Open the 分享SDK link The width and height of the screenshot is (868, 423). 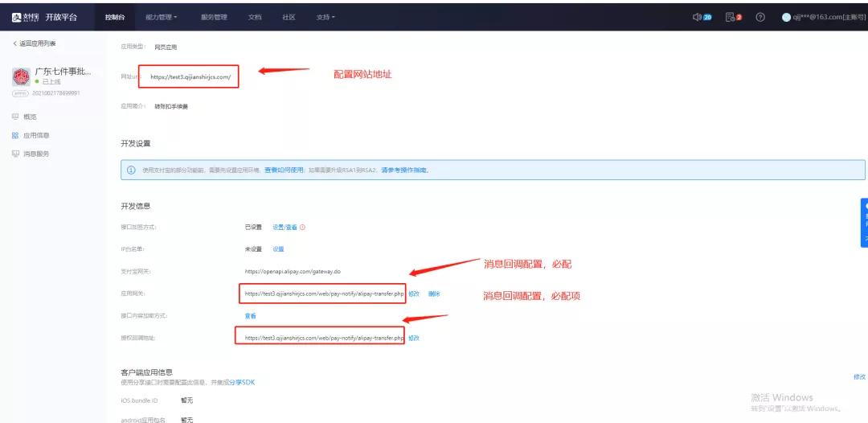[x=242, y=382]
